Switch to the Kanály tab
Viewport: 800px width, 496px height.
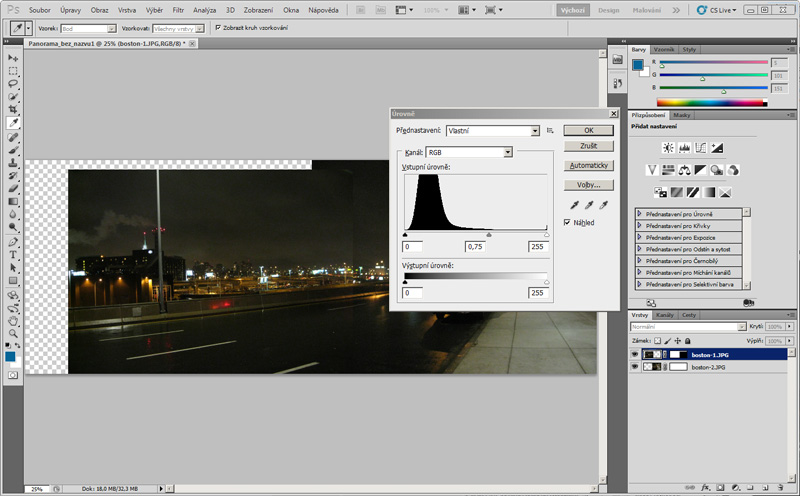pos(664,315)
